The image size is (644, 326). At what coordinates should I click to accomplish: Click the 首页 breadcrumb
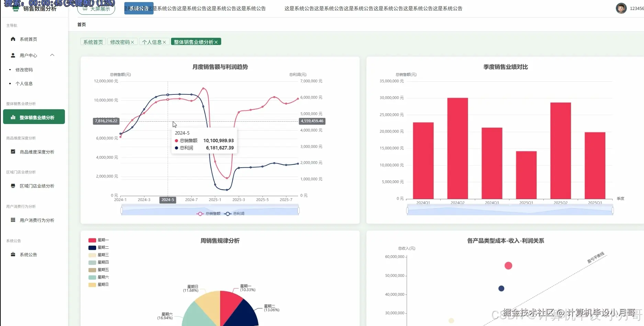click(x=82, y=24)
